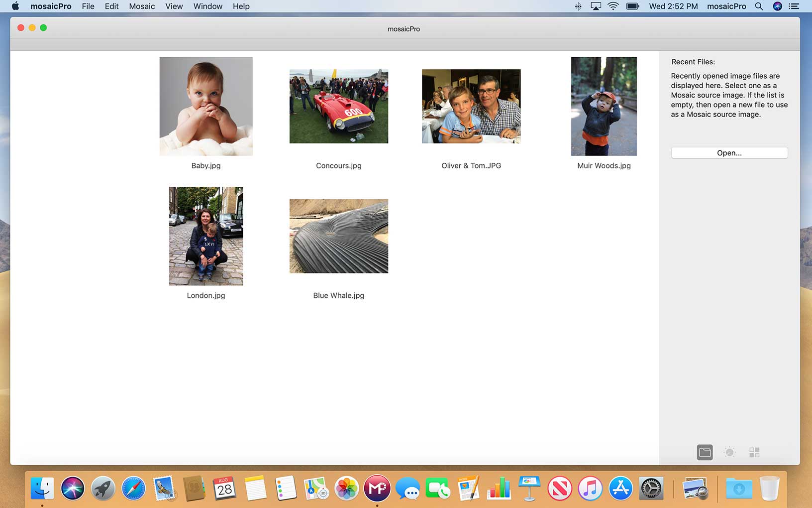Select the Blue Whale.jpg image
This screenshot has width=812, height=508.
point(338,236)
